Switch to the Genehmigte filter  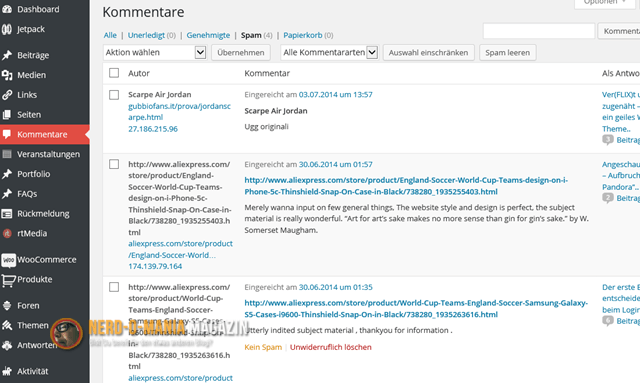(x=208, y=35)
